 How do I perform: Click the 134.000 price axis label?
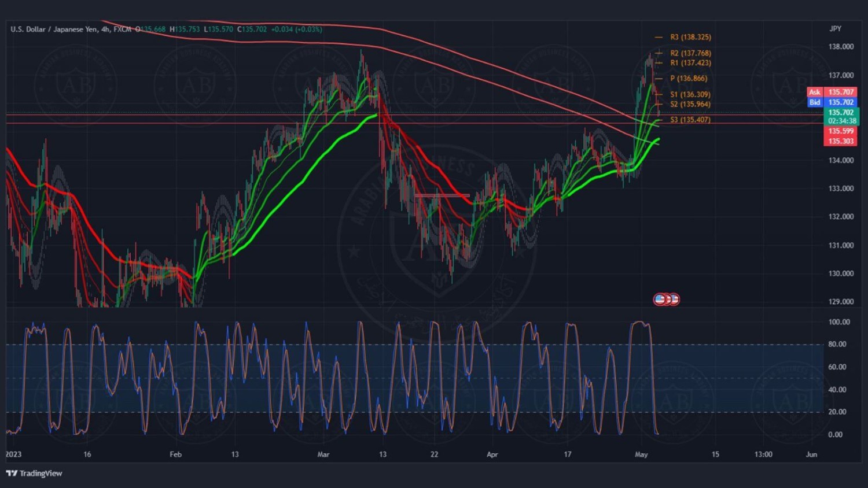click(x=841, y=161)
